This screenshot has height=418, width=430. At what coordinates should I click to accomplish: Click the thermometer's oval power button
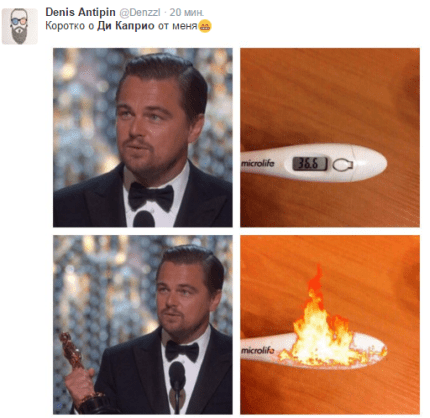click(342, 164)
